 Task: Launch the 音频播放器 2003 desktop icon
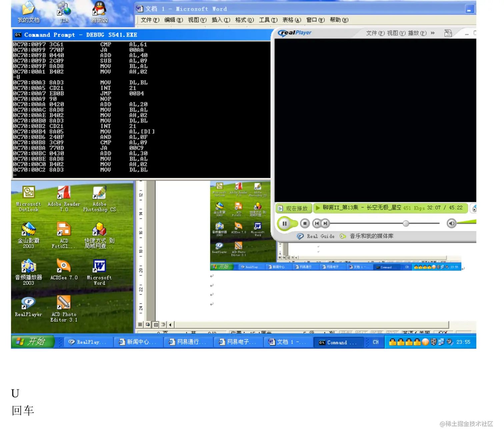(29, 272)
